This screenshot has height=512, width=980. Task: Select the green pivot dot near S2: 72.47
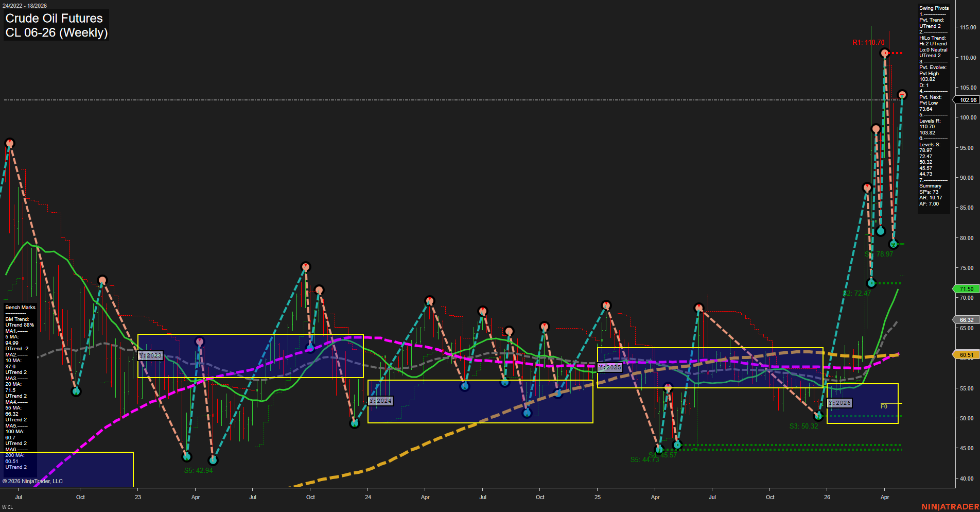(x=870, y=283)
